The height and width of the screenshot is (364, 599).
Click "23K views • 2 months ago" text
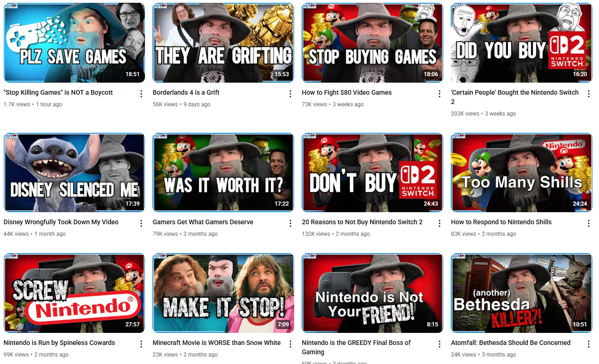click(x=185, y=355)
